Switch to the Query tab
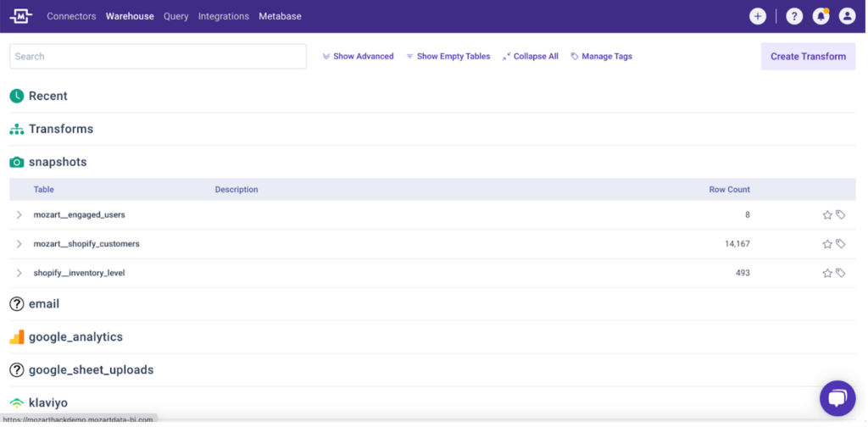Image resolution: width=868 pixels, height=427 pixels. tap(176, 16)
